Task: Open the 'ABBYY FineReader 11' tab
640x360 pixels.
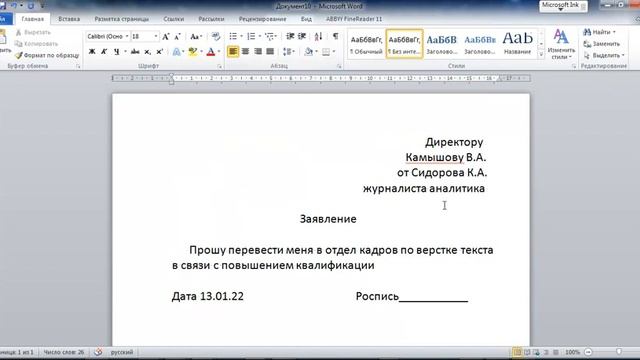Action: click(x=354, y=19)
